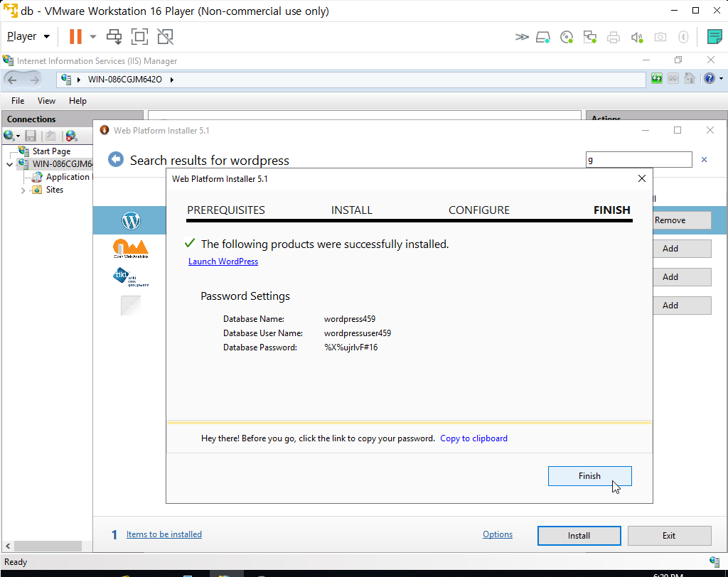Select the wordpressuser459 user name text
Image resolution: width=728 pixels, height=577 pixels.
(x=358, y=333)
